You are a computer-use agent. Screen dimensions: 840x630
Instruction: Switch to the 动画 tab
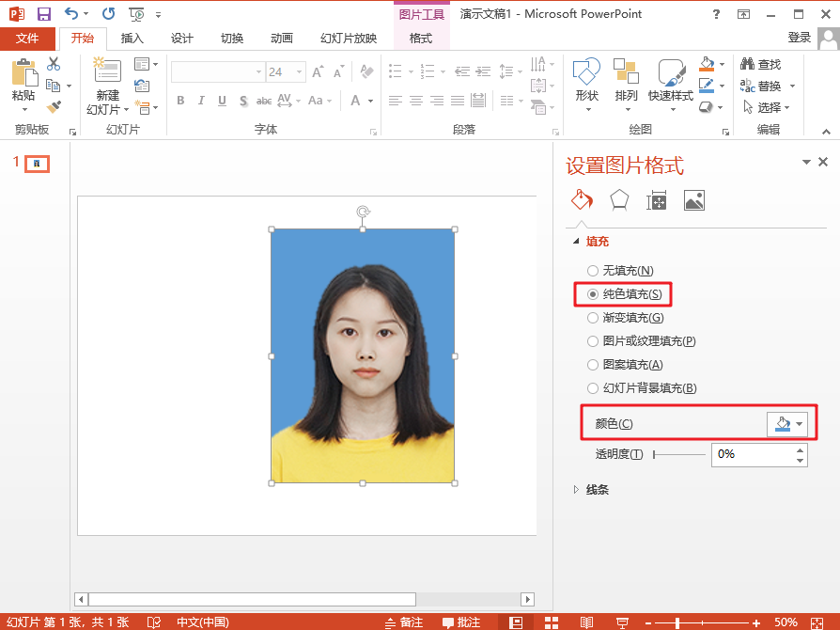coord(282,38)
